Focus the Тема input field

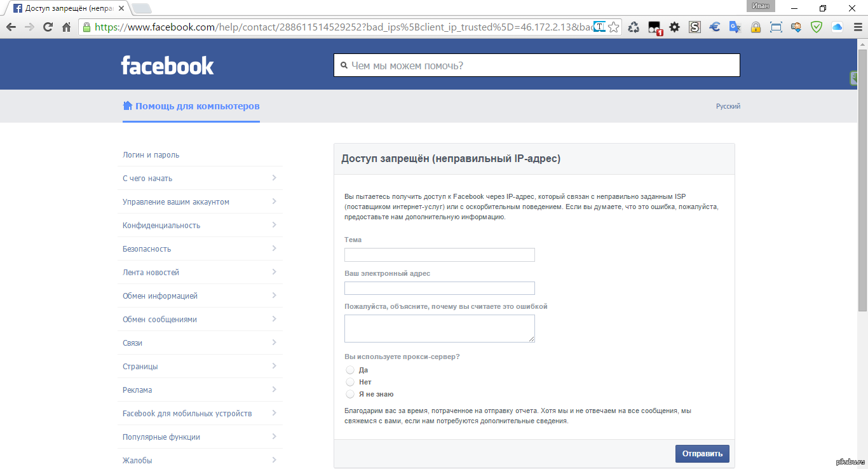coord(440,255)
